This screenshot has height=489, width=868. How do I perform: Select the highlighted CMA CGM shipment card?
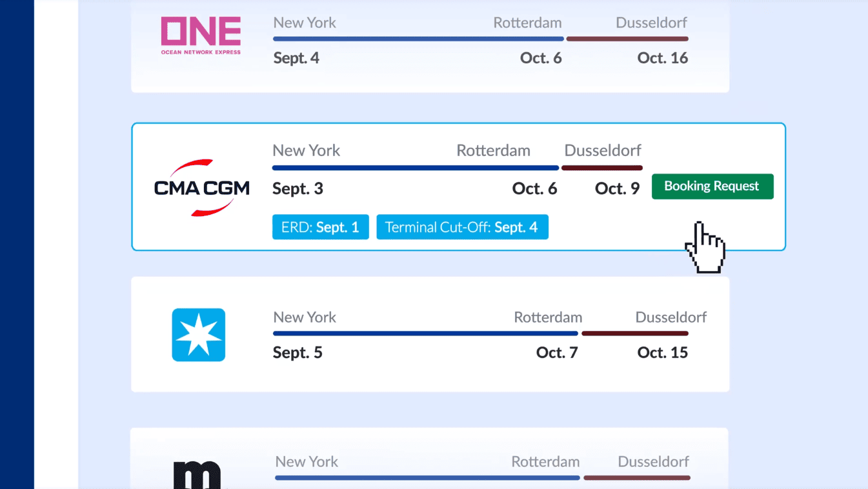tap(458, 186)
